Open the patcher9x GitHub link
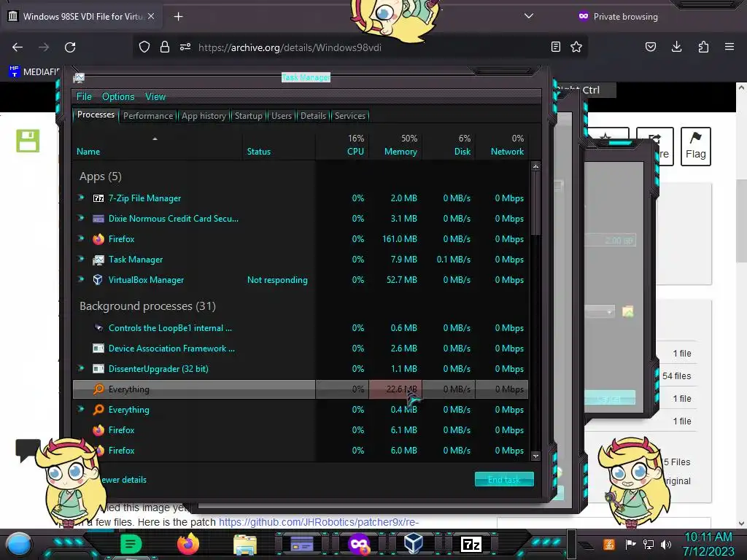 [x=319, y=522]
